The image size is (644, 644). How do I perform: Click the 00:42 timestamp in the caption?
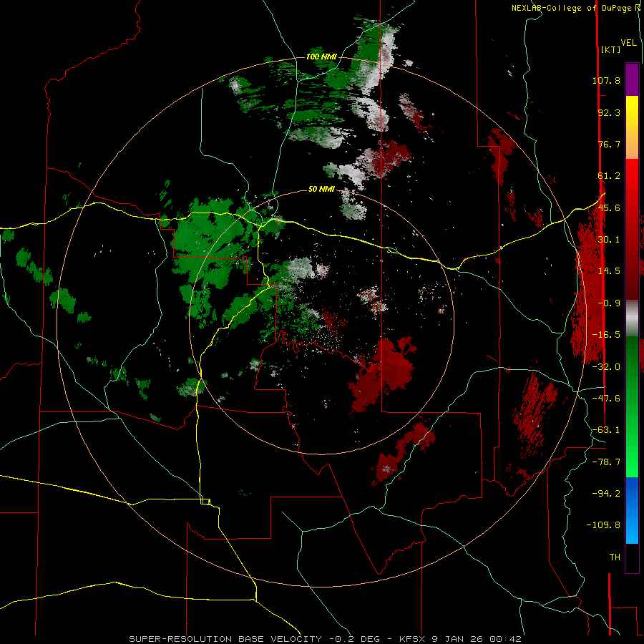click(506, 639)
